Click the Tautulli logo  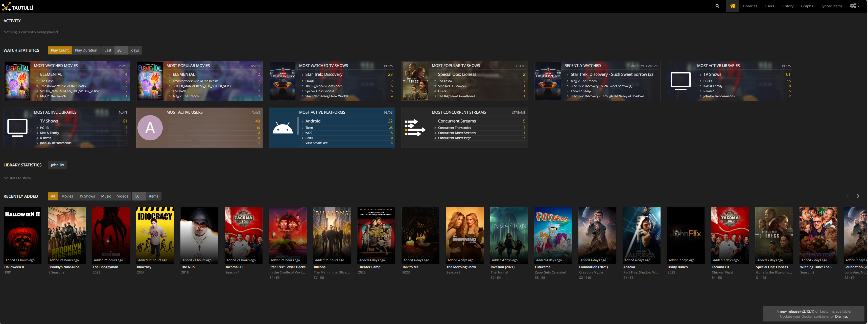pyautogui.click(x=17, y=6)
